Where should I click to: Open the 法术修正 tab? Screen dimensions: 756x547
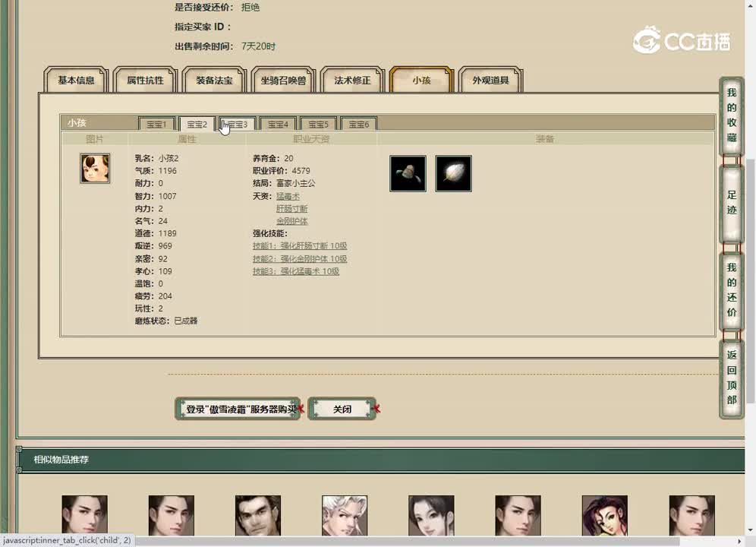click(x=352, y=80)
